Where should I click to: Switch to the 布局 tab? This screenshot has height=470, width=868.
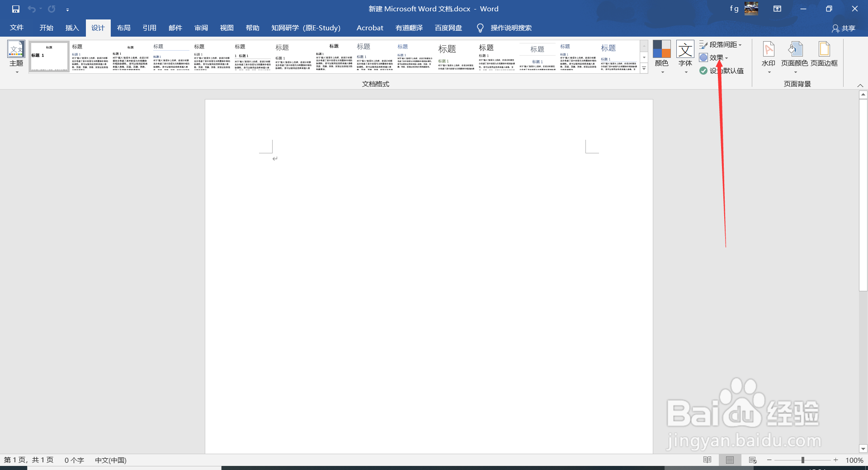(x=124, y=28)
